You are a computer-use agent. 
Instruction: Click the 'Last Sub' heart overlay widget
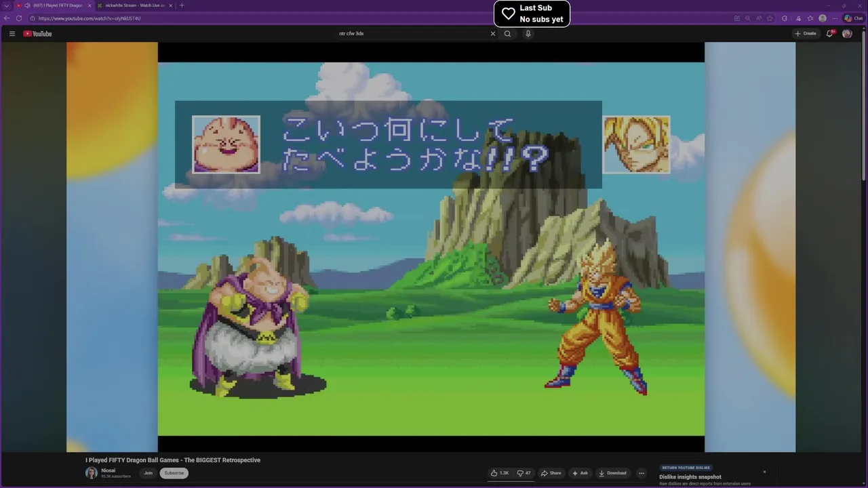532,14
